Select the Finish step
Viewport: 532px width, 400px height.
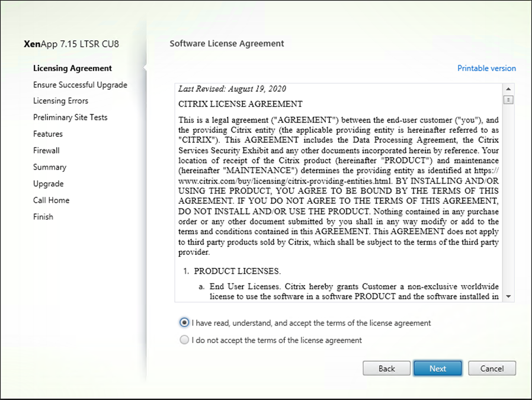tap(43, 217)
